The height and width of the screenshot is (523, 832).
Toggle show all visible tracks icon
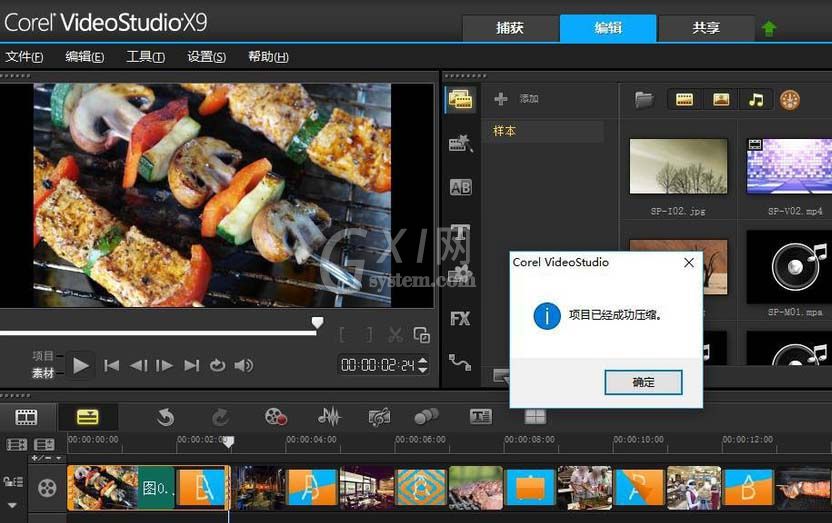click(x=16, y=444)
